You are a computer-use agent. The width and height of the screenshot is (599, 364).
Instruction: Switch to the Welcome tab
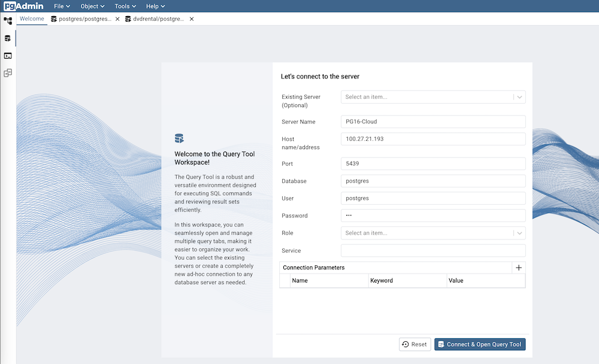pos(32,19)
